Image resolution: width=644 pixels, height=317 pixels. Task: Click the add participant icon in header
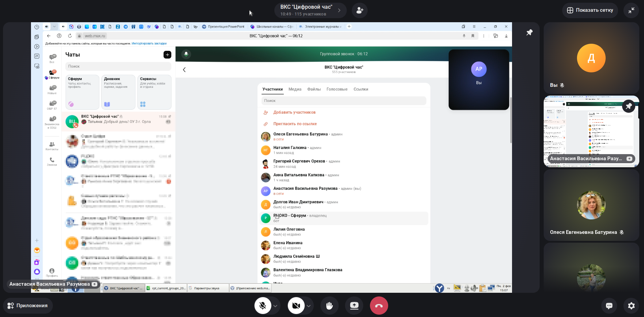pos(360,10)
